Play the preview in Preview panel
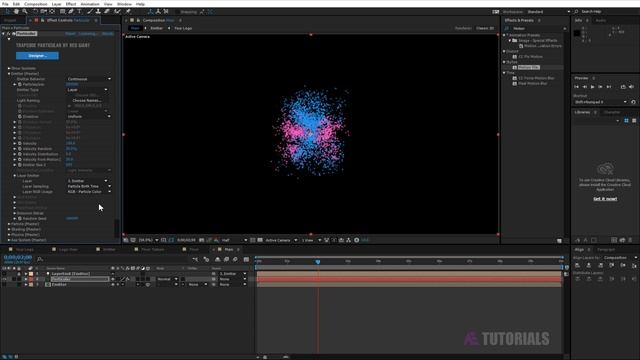The width and height of the screenshot is (640, 360). (593, 87)
